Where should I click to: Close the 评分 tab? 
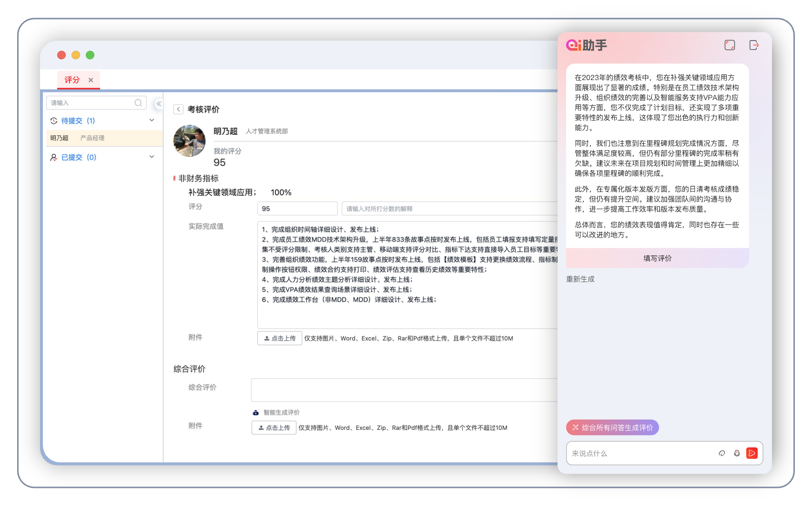[91, 80]
